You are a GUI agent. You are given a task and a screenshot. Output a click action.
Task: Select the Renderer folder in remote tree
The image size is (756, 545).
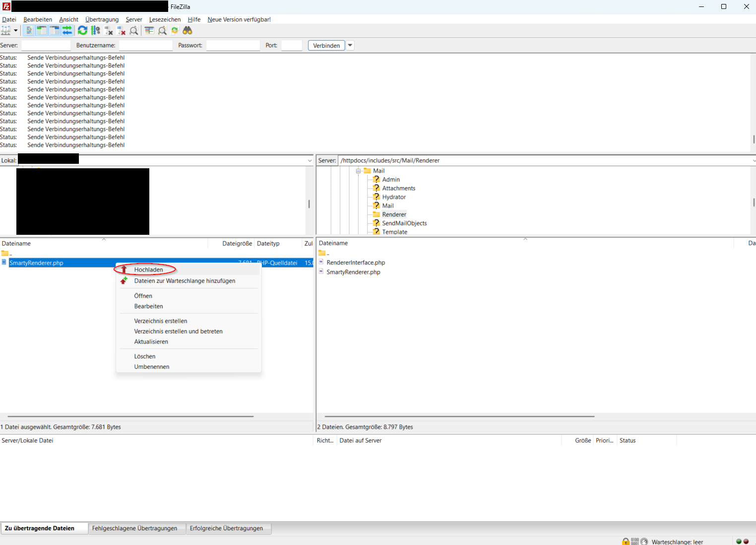[x=394, y=214]
